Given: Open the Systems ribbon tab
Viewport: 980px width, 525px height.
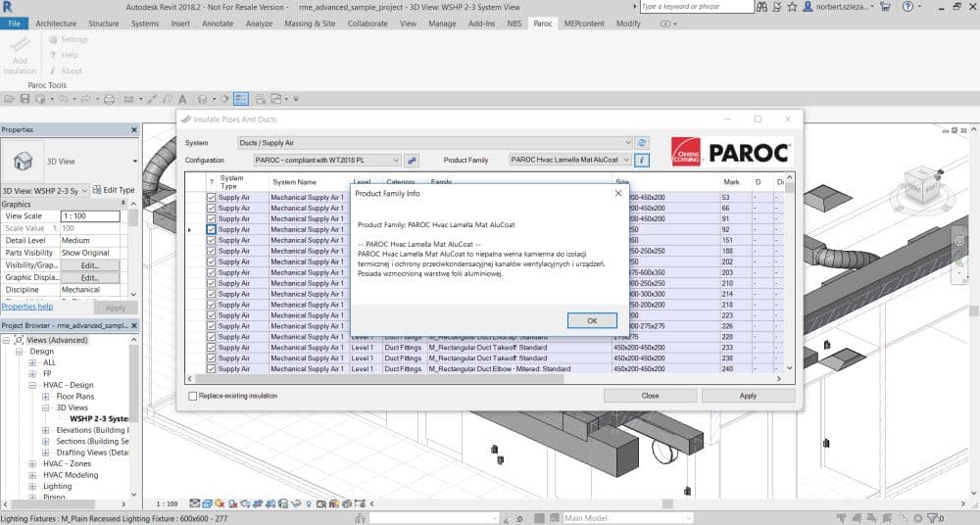Looking at the screenshot, I should click(x=144, y=23).
